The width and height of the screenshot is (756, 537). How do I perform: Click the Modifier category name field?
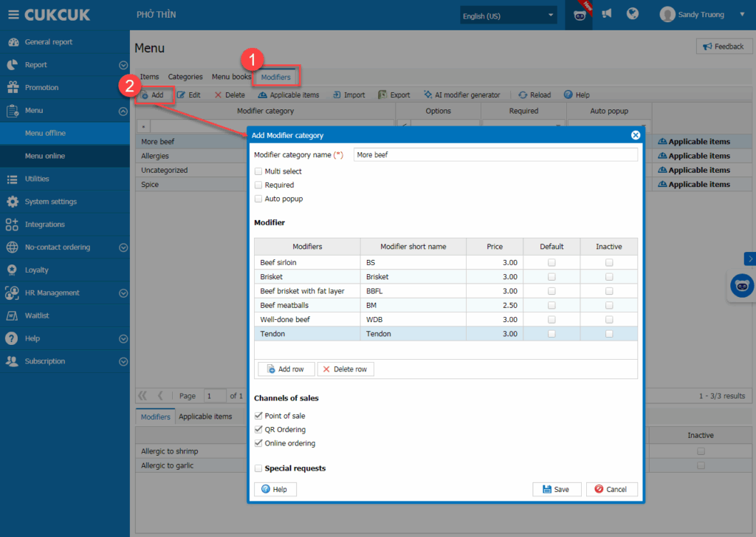click(495, 155)
